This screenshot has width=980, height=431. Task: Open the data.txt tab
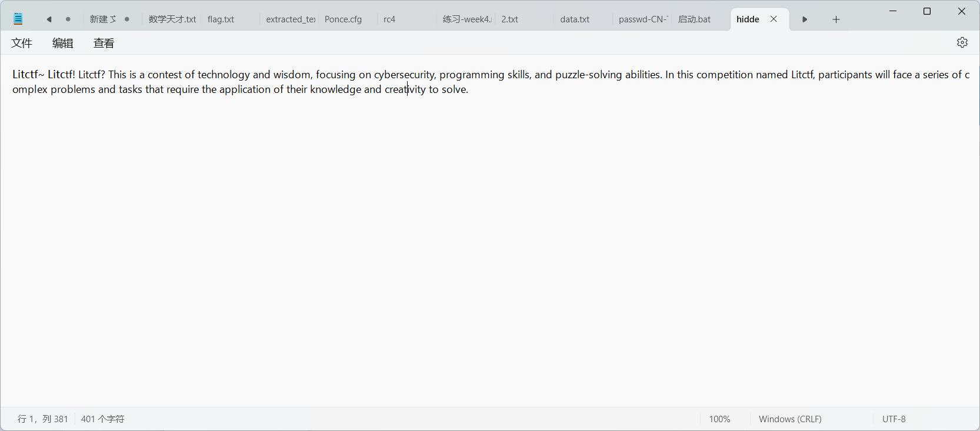coord(575,19)
